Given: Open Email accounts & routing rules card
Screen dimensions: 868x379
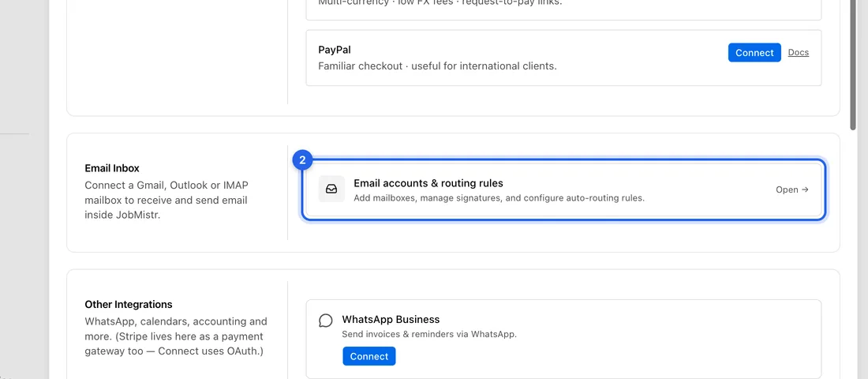Looking at the screenshot, I should (x=564, y=189).
